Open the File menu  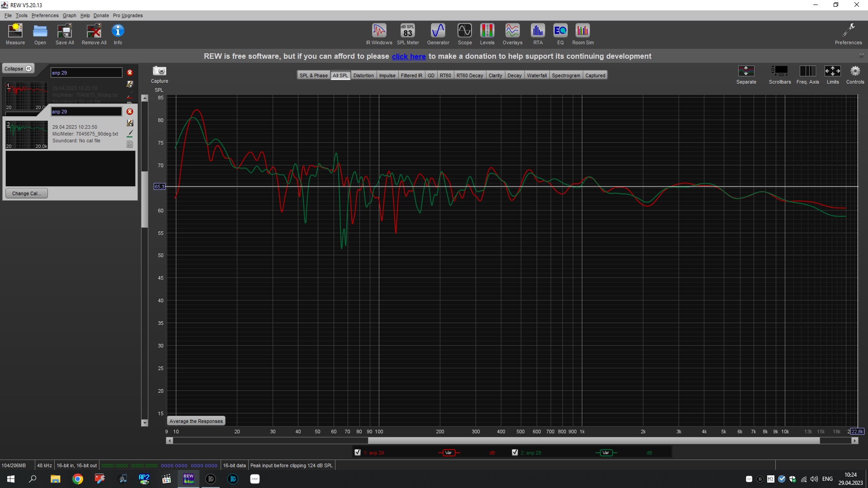point(8,15)
